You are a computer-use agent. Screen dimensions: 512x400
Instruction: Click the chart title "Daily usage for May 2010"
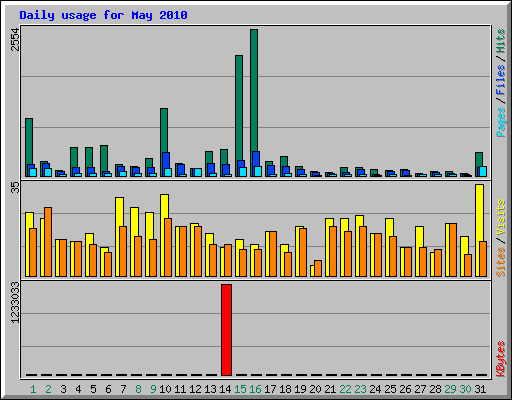[x=103, y=15]
